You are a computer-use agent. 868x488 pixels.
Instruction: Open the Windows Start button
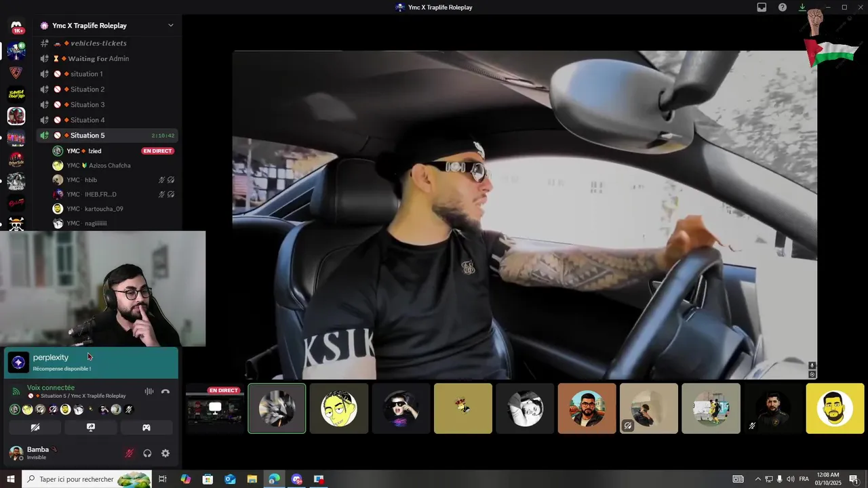pos(10,479)
